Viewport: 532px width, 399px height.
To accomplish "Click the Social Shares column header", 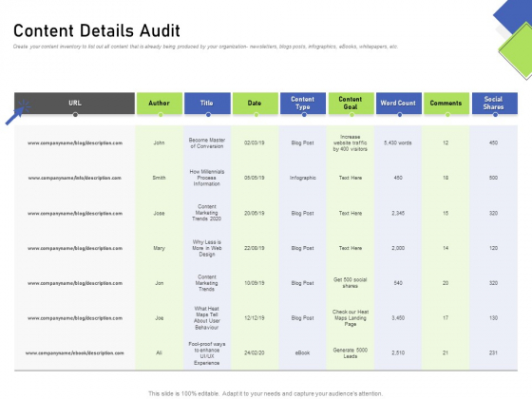I will coord(495,103).
